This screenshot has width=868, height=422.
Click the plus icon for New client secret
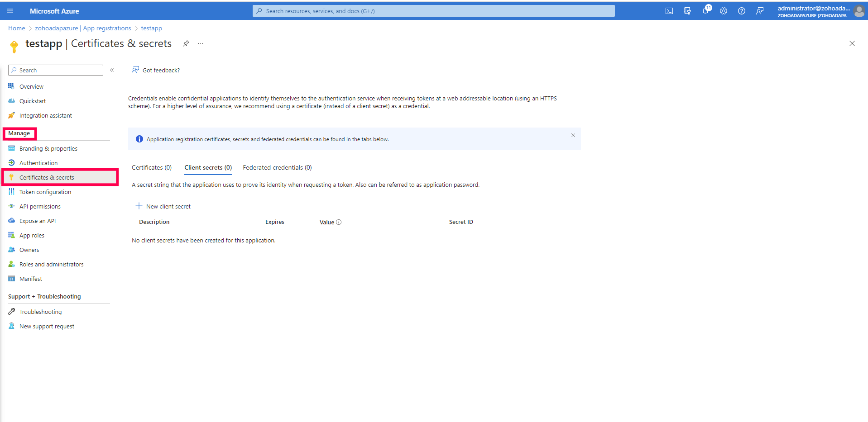point(139,206)
